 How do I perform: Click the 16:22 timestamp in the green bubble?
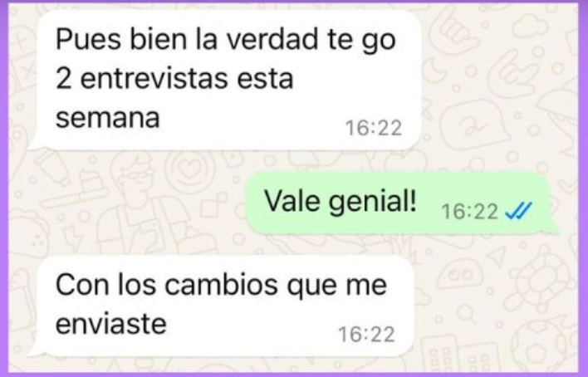(469, 212)
